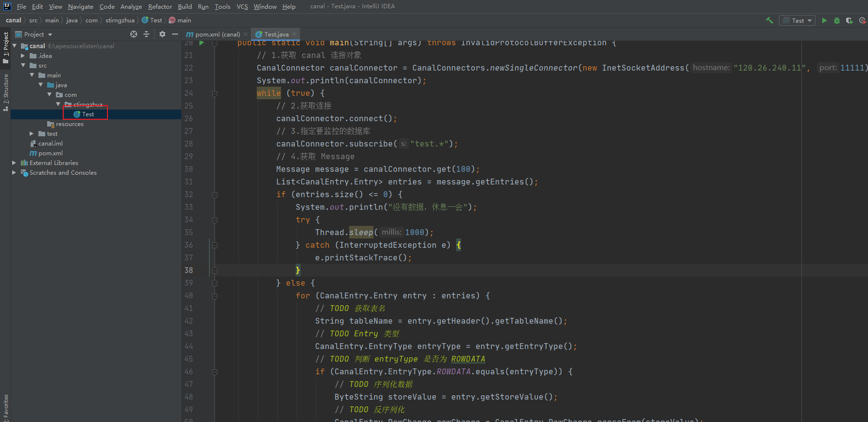This screenshot has height=422, width=868.
Task: Click the Profile run clock icon
Action: coord(863,20)
